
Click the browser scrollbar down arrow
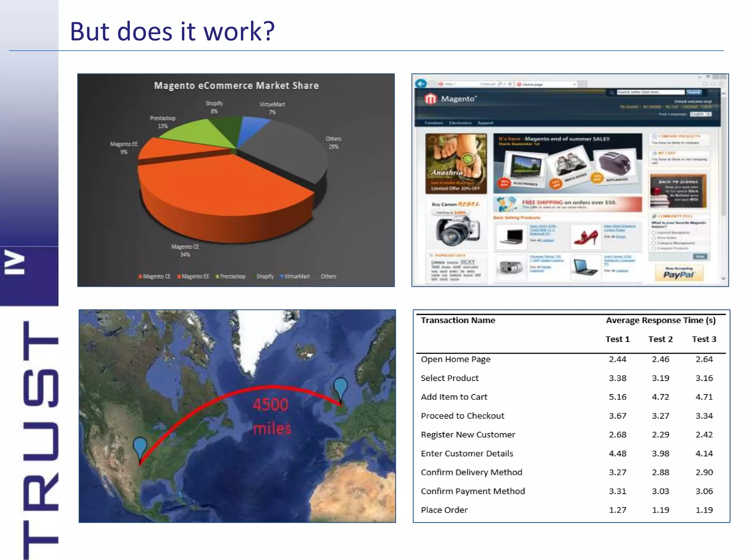tap(724, 279)
